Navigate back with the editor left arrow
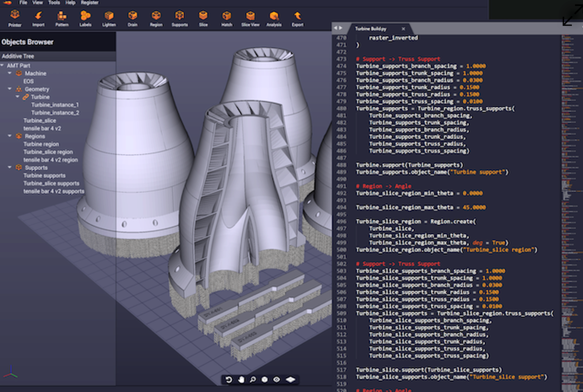Image resolution: width=583 pixels, height=392 pixels. [336, 28]
